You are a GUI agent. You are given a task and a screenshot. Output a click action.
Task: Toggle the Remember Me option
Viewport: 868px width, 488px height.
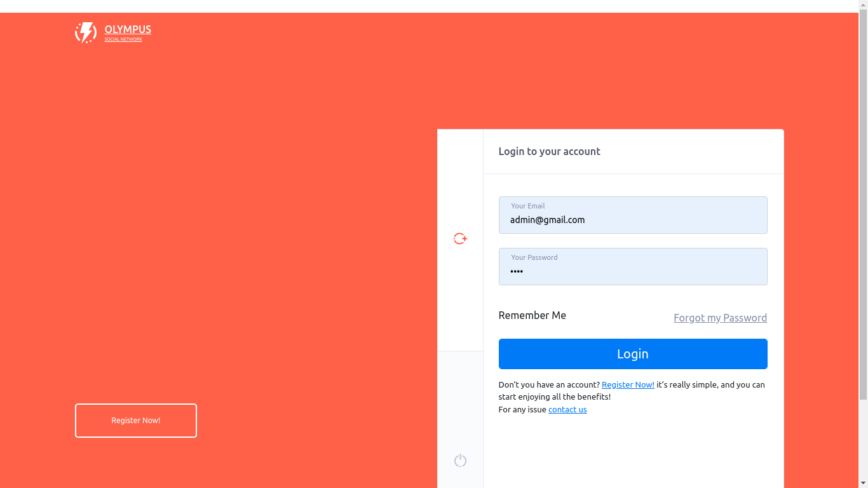pyautogui.click(x=532, y=315)
